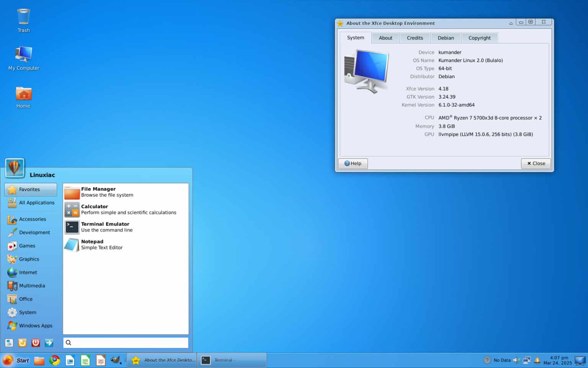Click the menu search field
The image size is (588, 368).
(126, 342)
